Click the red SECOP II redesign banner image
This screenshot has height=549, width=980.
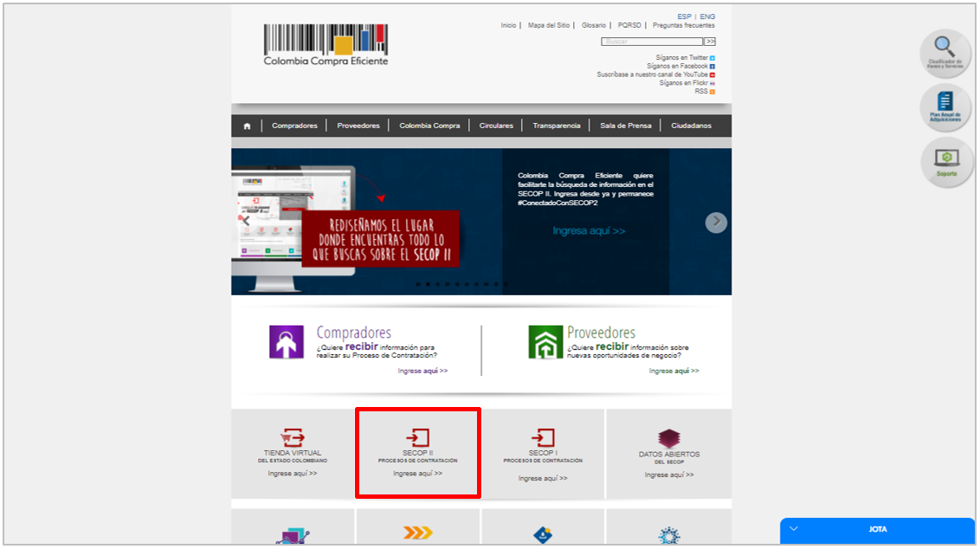point(381,238)
